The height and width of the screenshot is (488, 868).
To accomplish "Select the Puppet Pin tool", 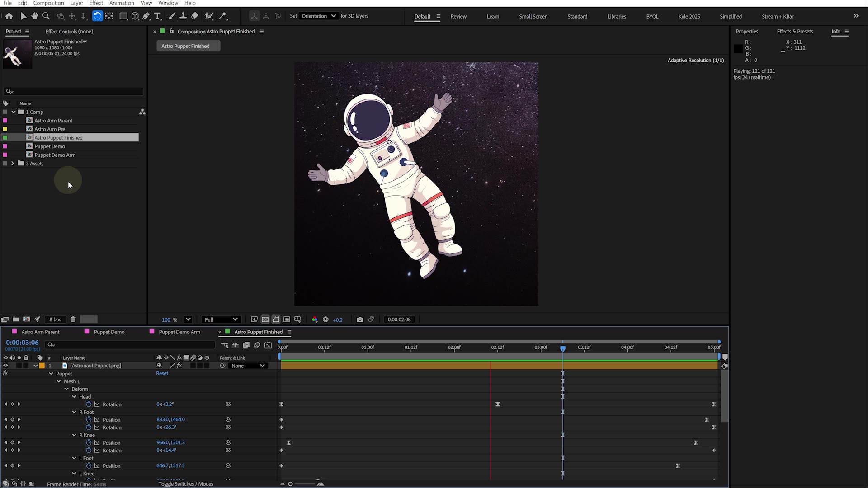I will 222,16.
